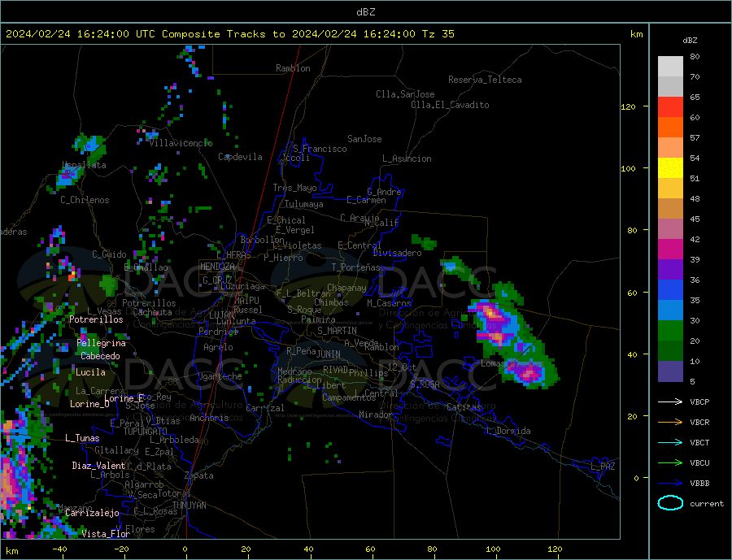Click the 'Ramblon' label near top
This screenshot has width=732, height=560.
tap(293, 68)
